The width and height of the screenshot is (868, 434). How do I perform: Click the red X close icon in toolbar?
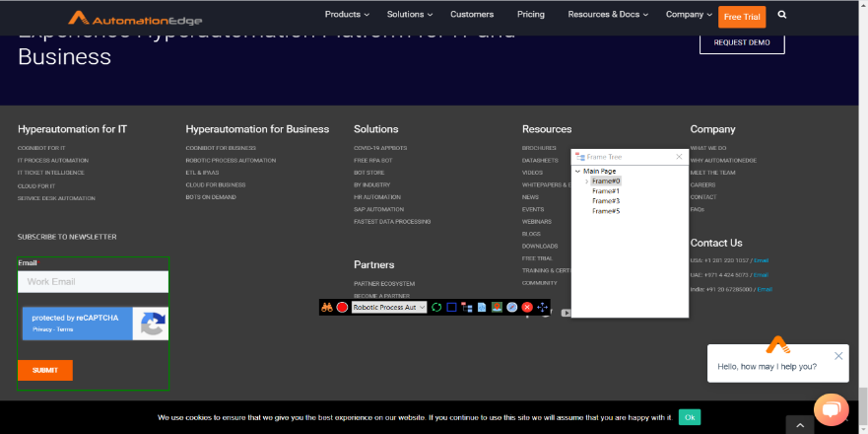pos(527,307)
